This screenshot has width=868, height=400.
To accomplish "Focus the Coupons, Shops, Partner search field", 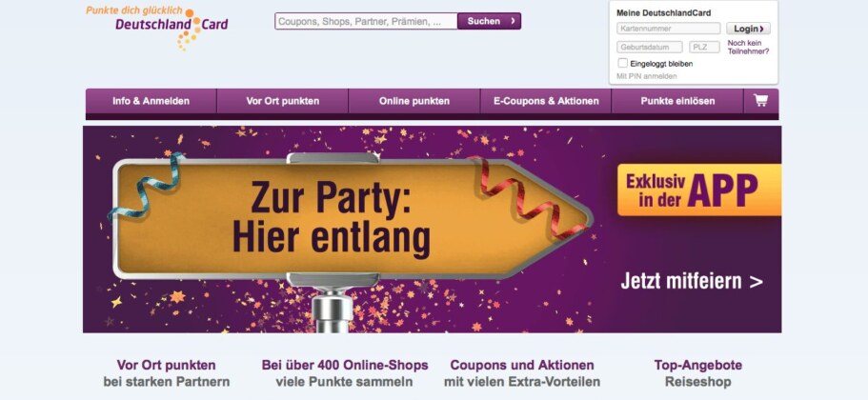I will [367, 21].
